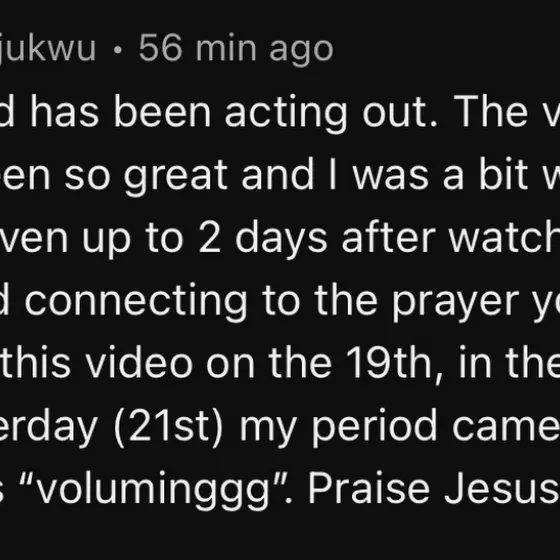The image size is (560, 560).
Task: Click the "56 min ago" comment timestamp
Action: [x=236, y=49]
